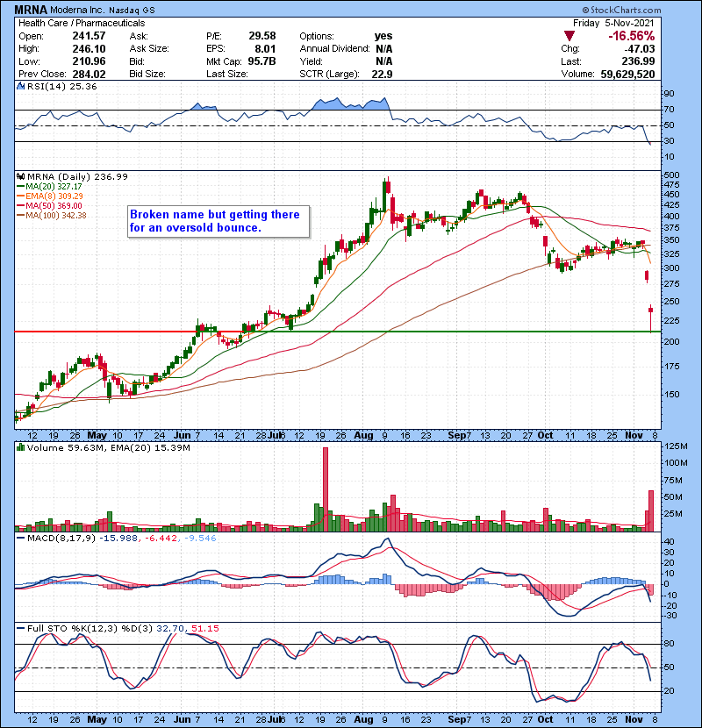Click the "MACD(8,17,9)" indicator label
This screenshot has height=728, width=702.
61,539
